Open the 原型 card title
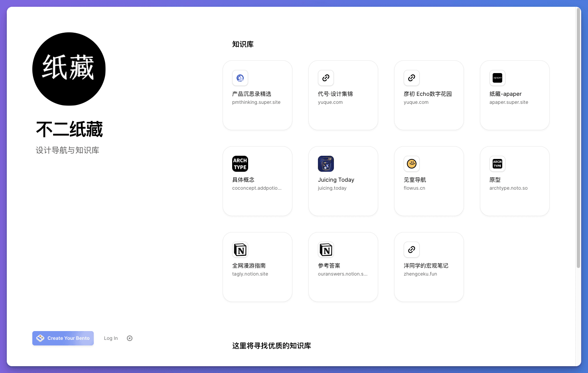The height and width of the screenshot is (373, 588). [495, 180]
